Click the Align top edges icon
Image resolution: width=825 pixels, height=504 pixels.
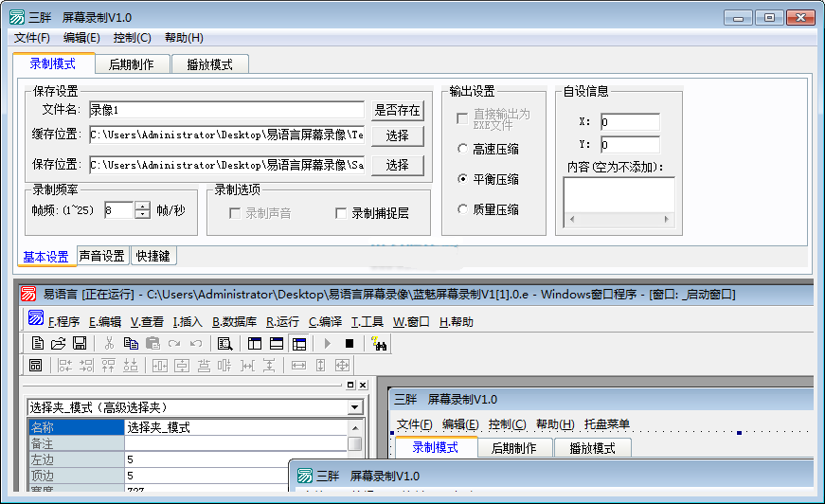108,365
